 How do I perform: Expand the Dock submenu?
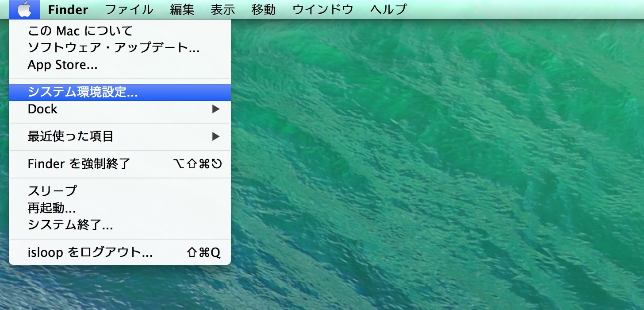pyautogui.click(x=120, y=109)
